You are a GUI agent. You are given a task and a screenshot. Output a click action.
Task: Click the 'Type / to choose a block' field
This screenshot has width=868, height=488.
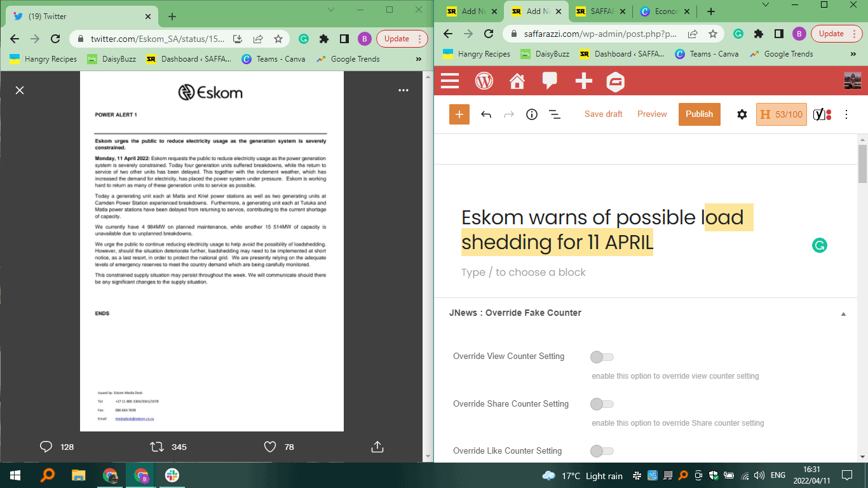tap(523, 272)
